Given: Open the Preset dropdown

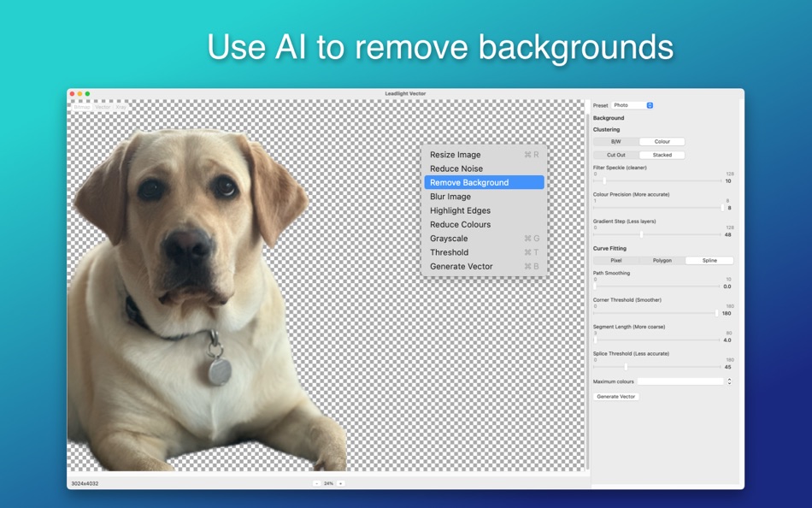Looking at the screenshot, I should pyautogui.click(x=631, y=104).
